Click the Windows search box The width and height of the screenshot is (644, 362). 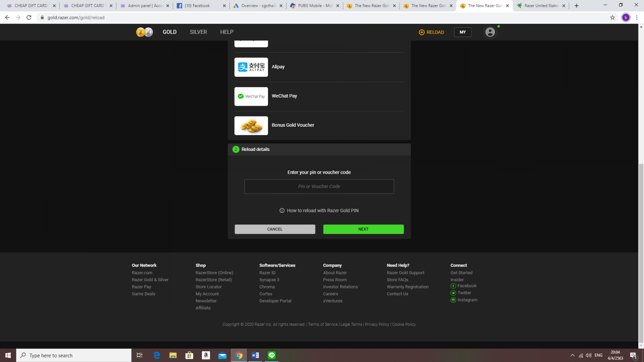point(74,355)
